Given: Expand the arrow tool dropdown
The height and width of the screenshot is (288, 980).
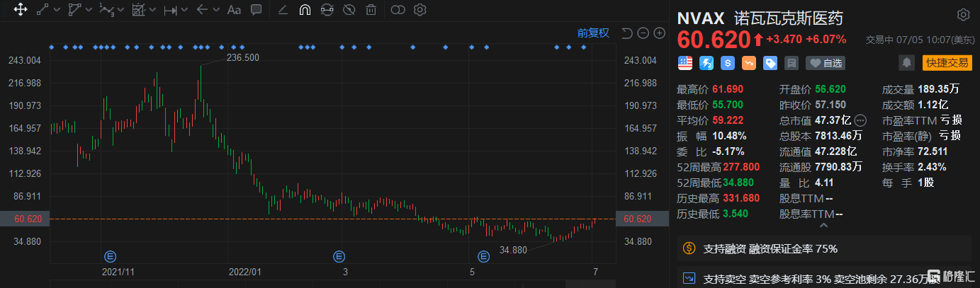Looking at the screenshot, I should coord(215,10).
